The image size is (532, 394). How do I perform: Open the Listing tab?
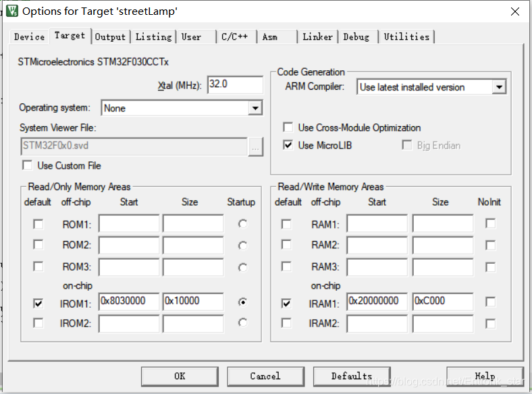[154, 36]
